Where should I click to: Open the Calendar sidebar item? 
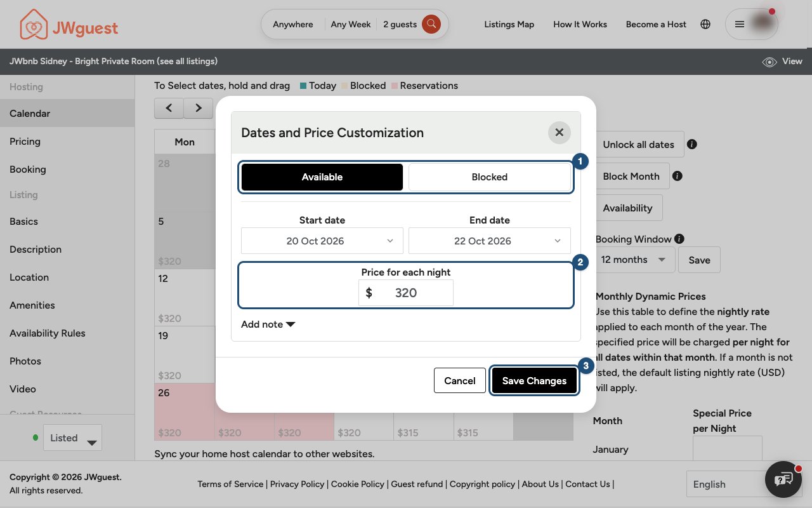pos(67,113)
